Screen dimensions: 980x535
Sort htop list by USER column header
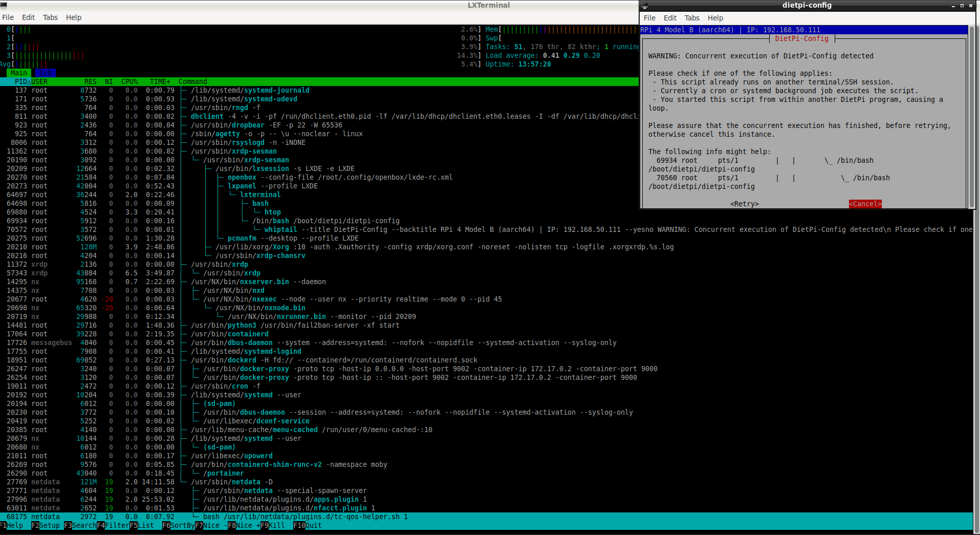[39, 81]
